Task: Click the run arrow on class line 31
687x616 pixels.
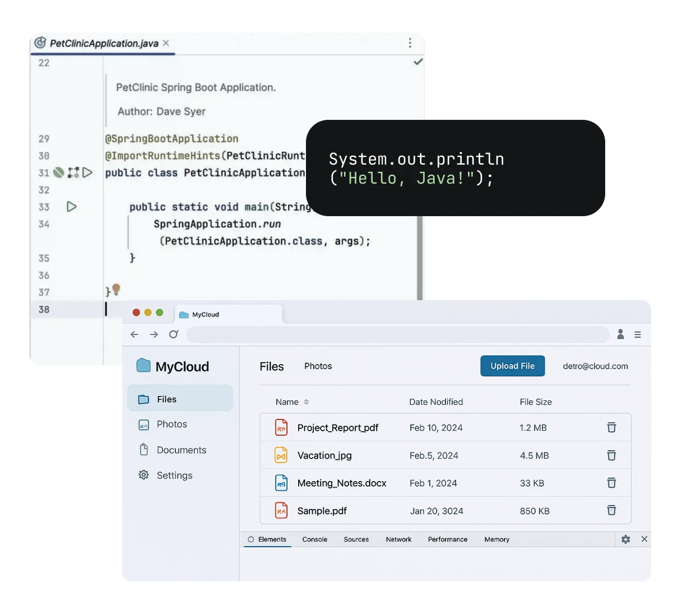Action: (x=87, y=172)
